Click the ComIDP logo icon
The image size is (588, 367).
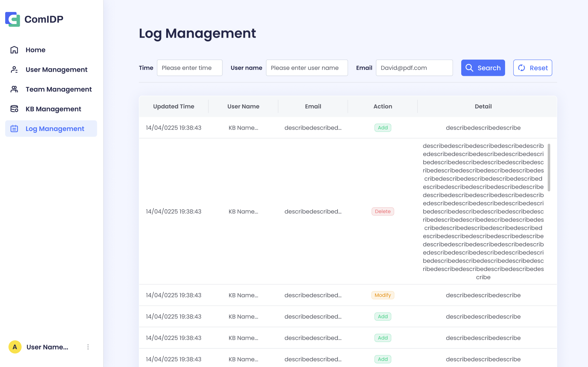[x=13, y=19]
